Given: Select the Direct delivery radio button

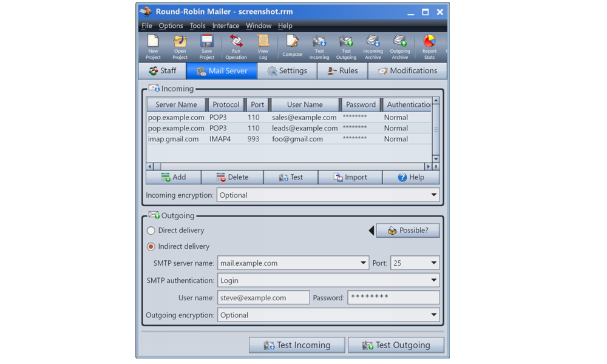Looking at the screenshot, I should [151, 231].
